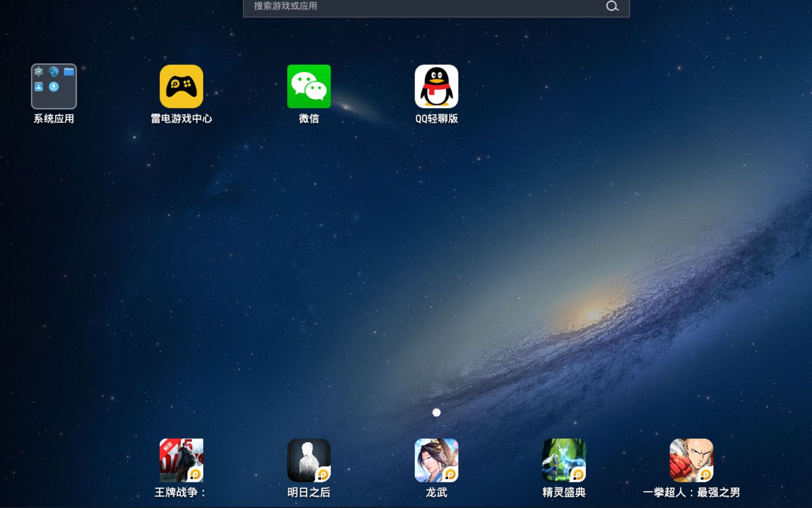This screenshot has width=812, height=508.
Task: Launch the 精灵盛典 game
Action: pyautogui.click(x=564, y=460)
